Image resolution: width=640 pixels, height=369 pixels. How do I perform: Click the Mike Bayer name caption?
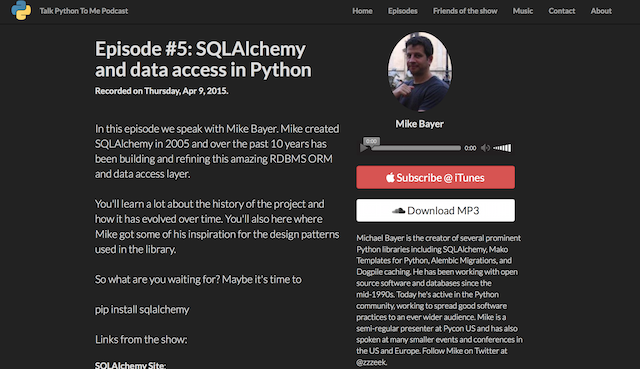[420, 124]
